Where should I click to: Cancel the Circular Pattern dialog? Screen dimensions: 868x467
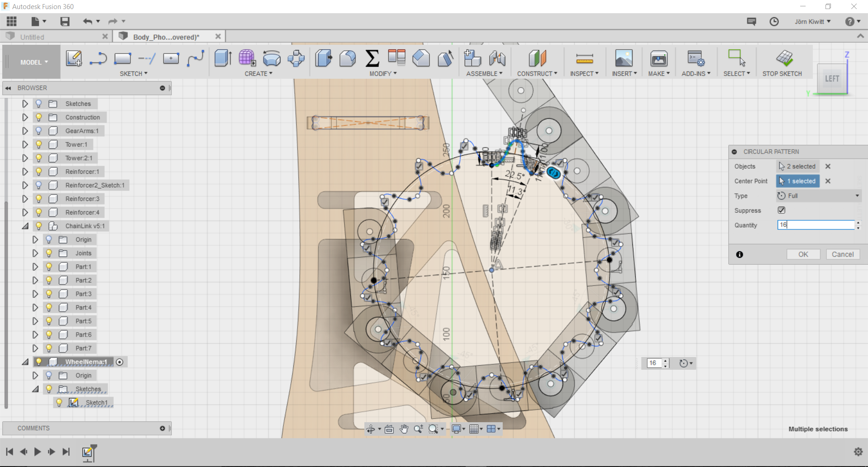[x=842, y=254]
